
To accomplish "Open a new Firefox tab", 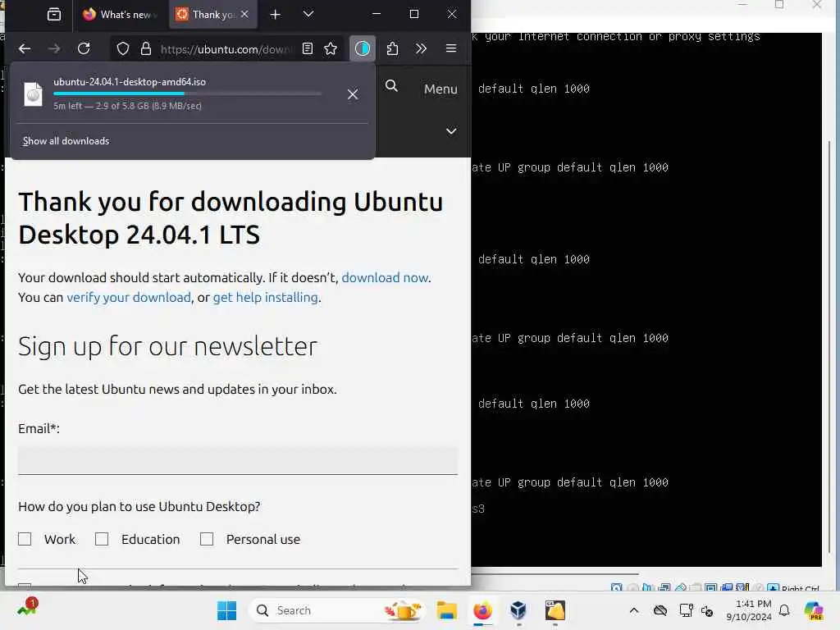I will (x=276, y=15).
